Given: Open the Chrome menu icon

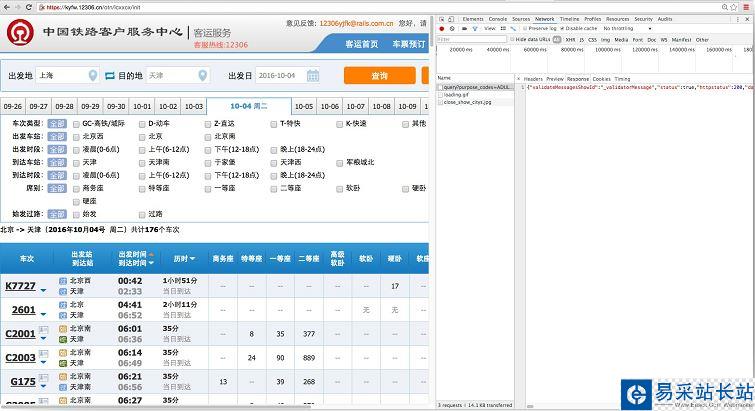Looking at the screenshot, I should click(x=747, y=7).
